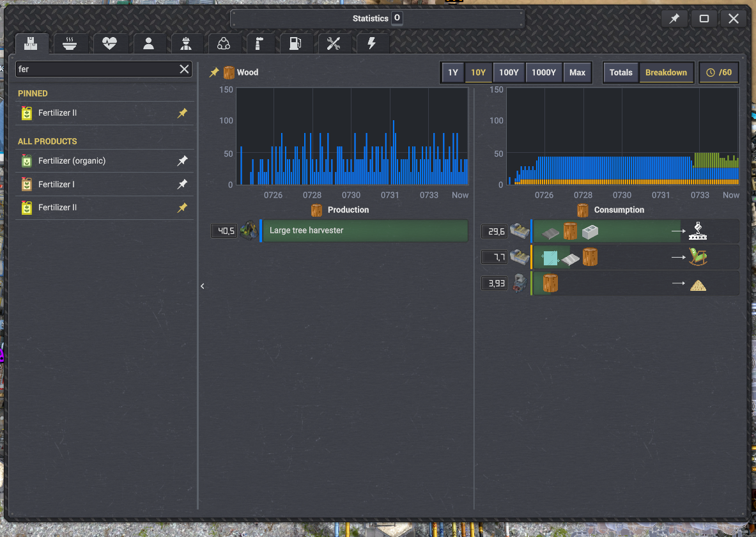Click the Statistics hotkey badge 'O'
The height and width of the screenshot is (537, 756).
click(x=397, y=18)
